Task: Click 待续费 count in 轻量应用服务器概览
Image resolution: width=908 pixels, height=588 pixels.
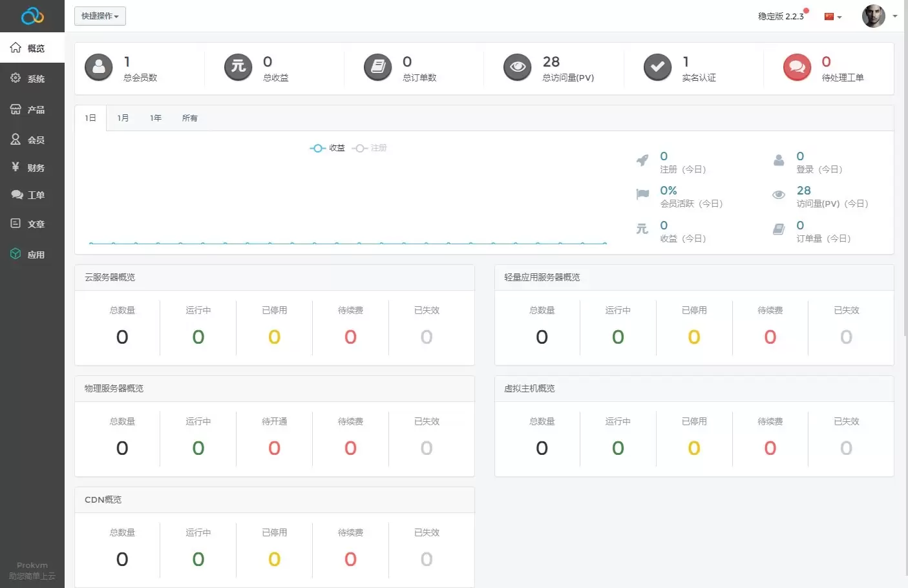Action: click(770, 337)
